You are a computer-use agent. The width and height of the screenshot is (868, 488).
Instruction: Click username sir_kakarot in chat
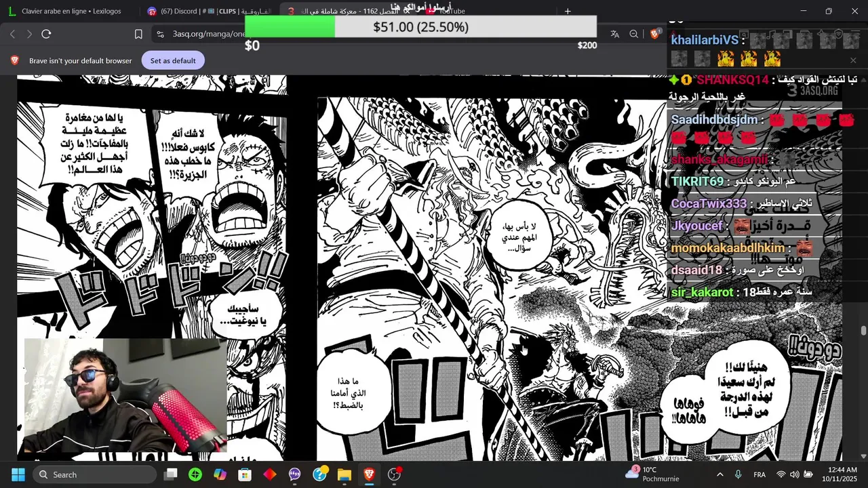(x=702, y=292)
